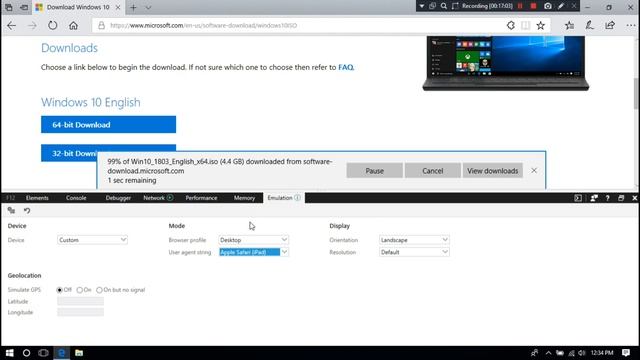Open DevTools console drawer icon

point(578,198)
